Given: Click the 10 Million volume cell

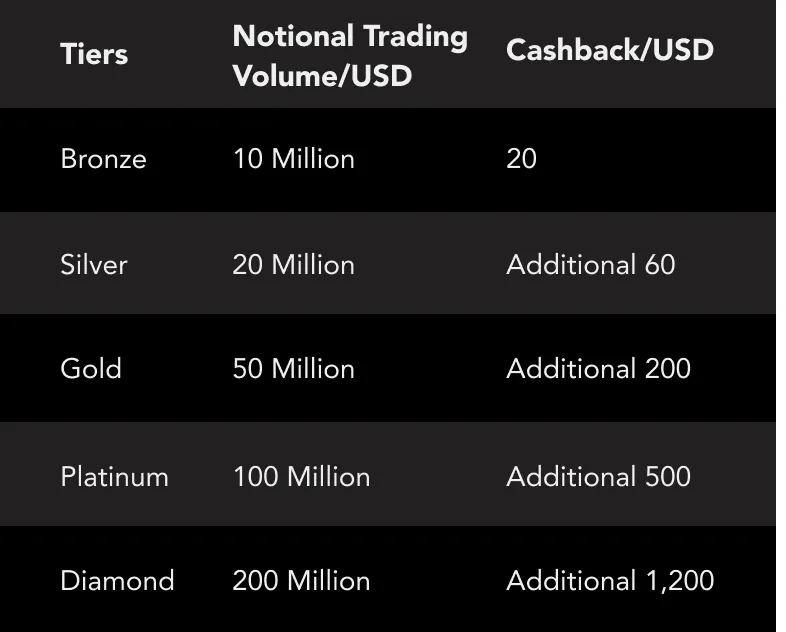Looking at the screenshot, I should point(293,159).
